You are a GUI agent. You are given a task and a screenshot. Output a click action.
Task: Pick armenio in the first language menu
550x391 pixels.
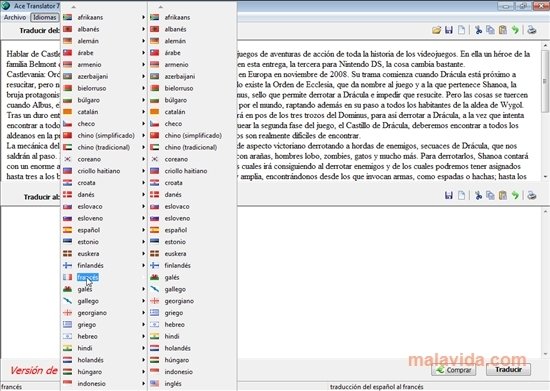(104, 65)
